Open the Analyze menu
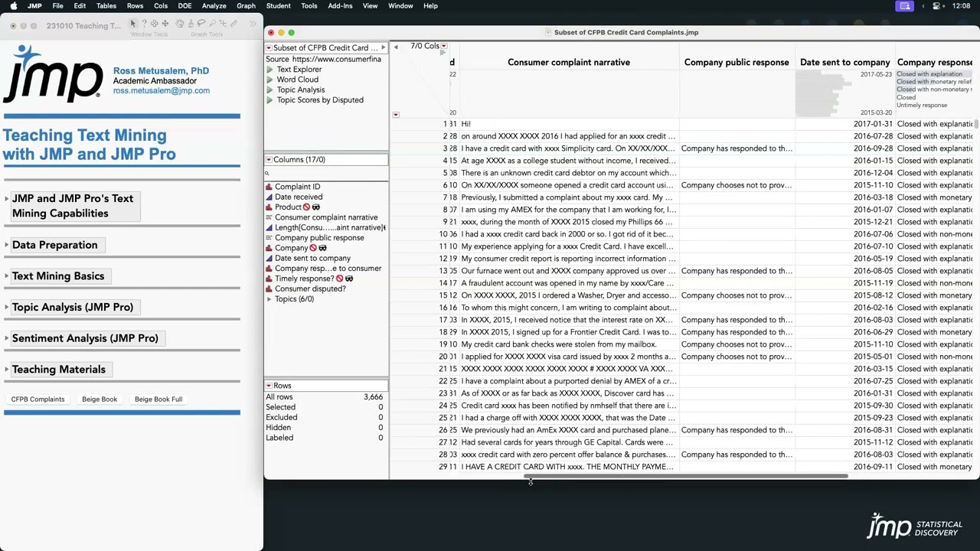980x551 pixels. [214, 6]
